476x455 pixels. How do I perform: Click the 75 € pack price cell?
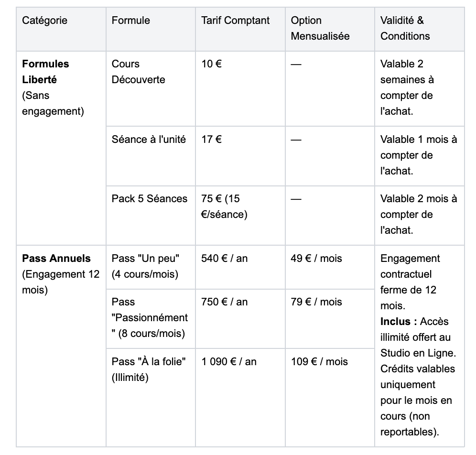coord(240,216)
